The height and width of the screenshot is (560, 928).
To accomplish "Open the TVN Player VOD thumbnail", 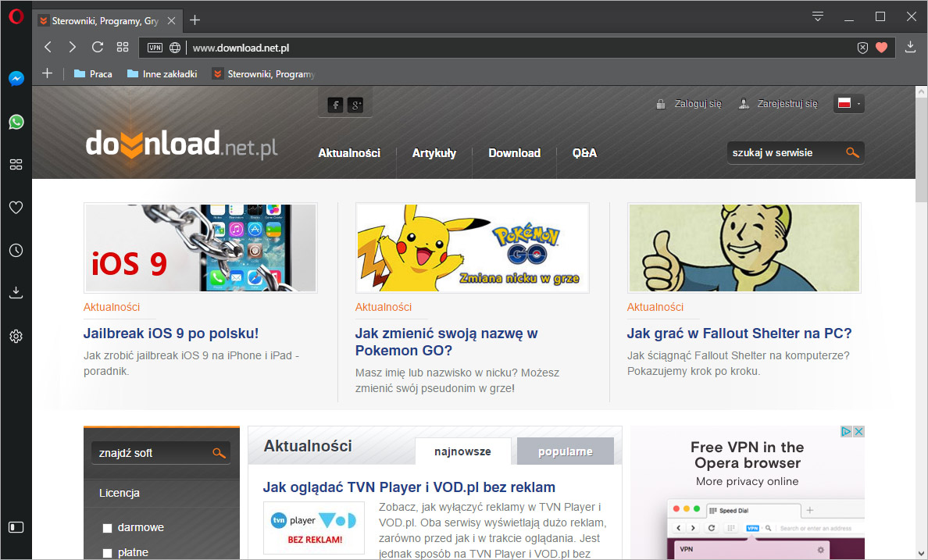I will pos(314,528).
